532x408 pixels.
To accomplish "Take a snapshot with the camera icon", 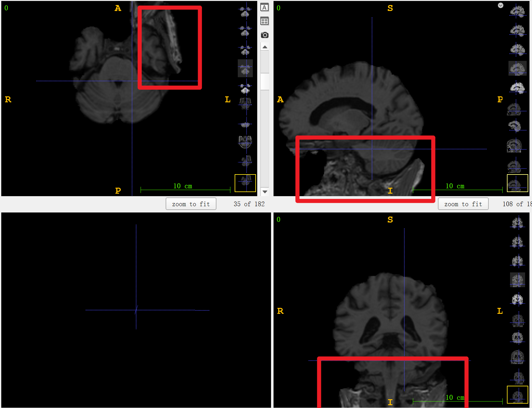I will click(x=264, y=35).
